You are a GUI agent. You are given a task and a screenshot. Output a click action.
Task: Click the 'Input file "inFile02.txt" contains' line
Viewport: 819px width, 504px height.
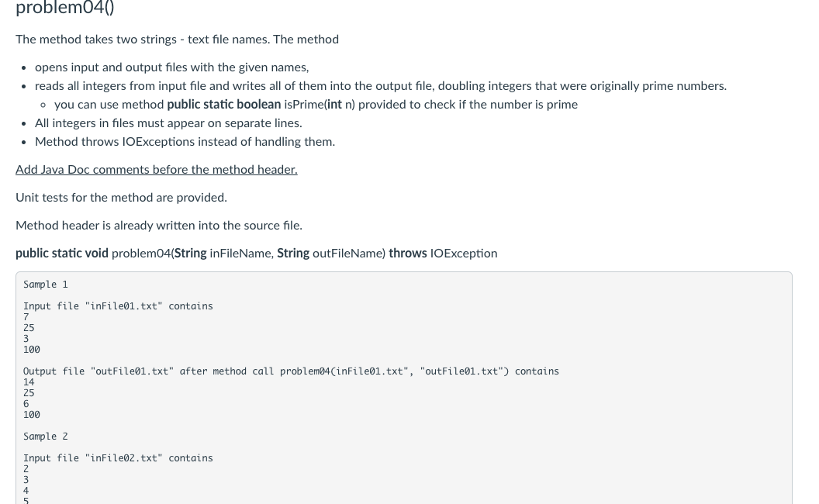(x=118, y=458)
